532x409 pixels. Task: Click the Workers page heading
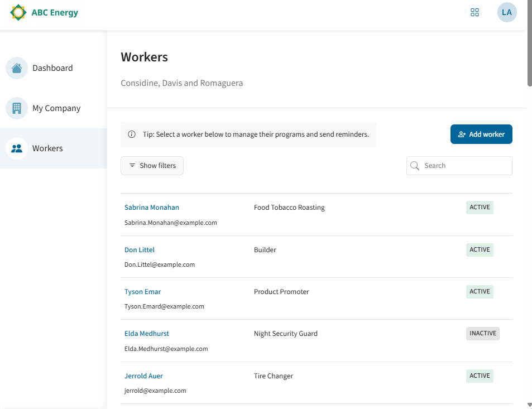(x=144, y=57)
